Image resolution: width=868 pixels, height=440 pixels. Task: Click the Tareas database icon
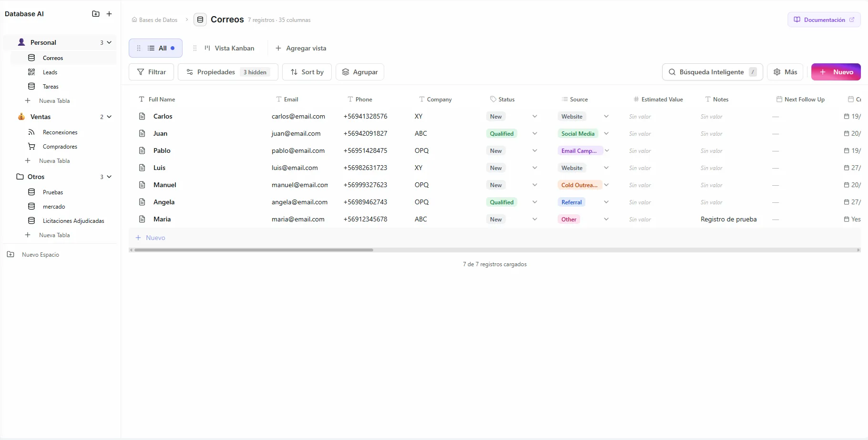coord(31,86)
